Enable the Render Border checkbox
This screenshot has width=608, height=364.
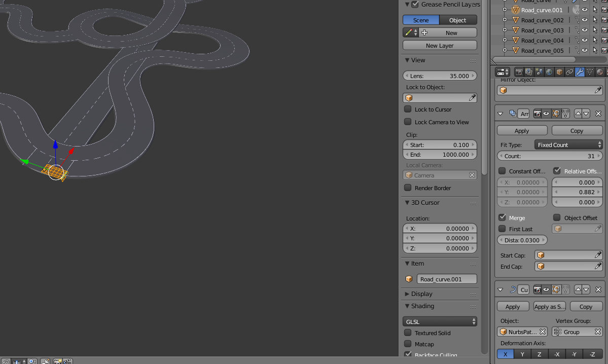(408, 188)
